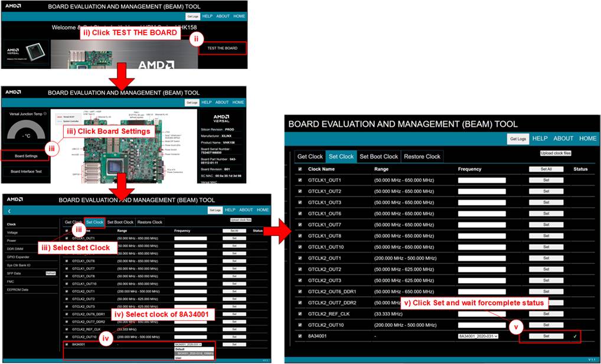Viewport: 601px width, 364px height.
Task: Click the GTCLK1_OUT1 frequency field in the enlarged clock panel
Action: 482,180
